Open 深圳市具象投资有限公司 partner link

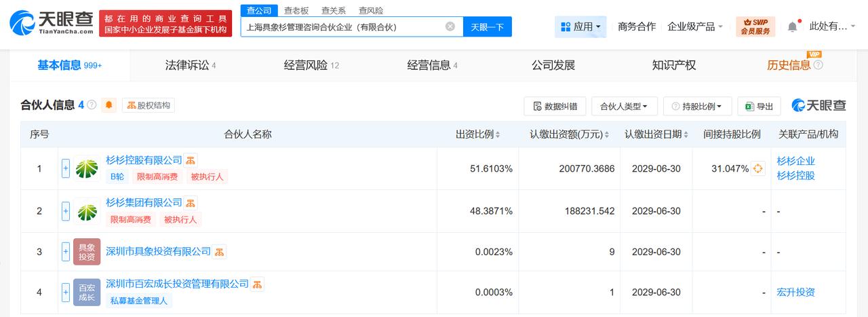click(159, 252)
